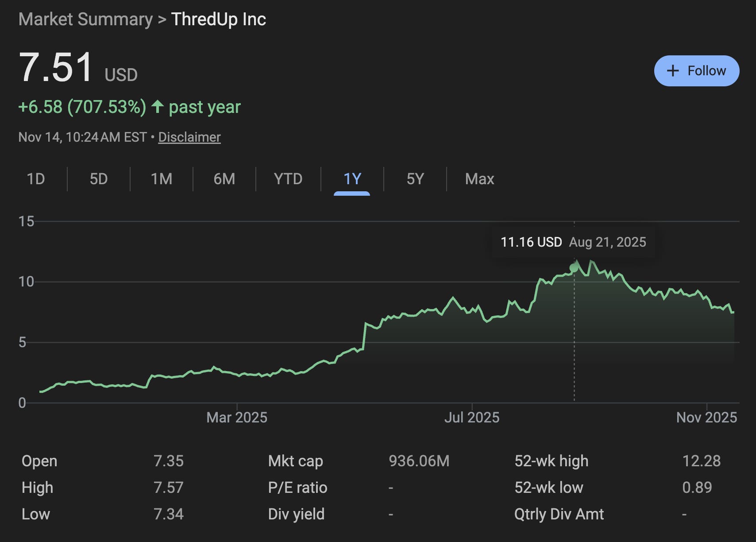Click the plus icon in Follow button
Screen dimensions: 756x542
tap(673, 71)
